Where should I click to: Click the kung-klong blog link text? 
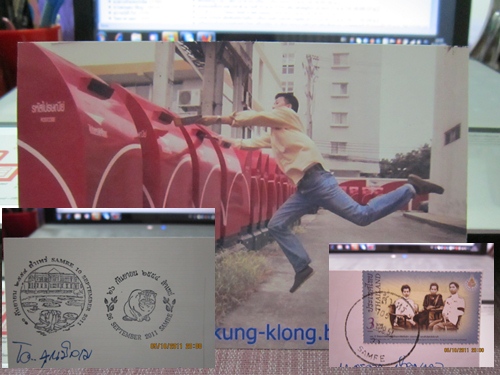[273, 334]
